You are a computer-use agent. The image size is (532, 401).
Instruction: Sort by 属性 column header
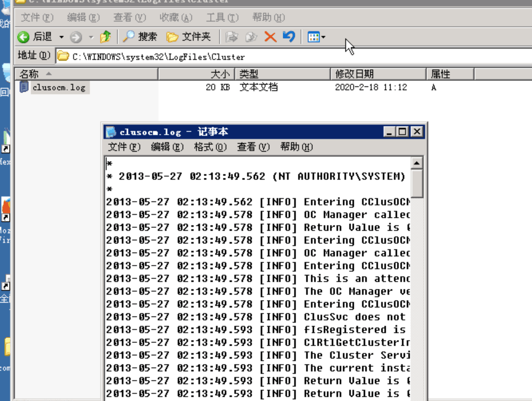point(450,73)
